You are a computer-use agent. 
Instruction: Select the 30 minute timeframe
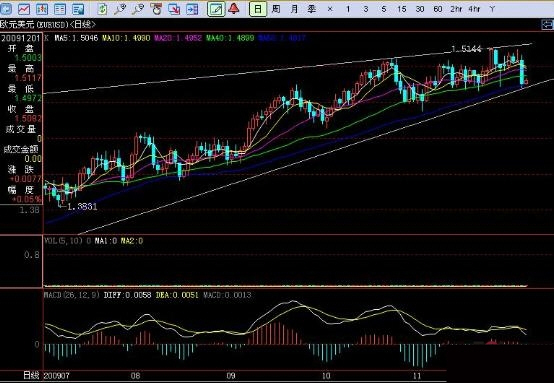420,9
